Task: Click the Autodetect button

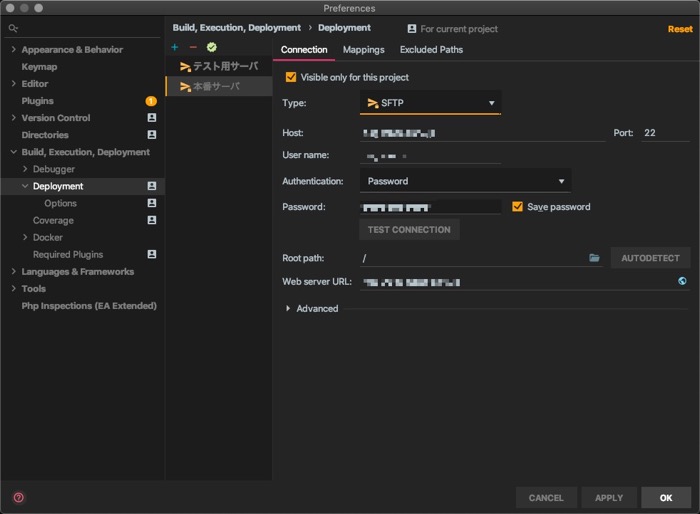Action: [650, 258]
